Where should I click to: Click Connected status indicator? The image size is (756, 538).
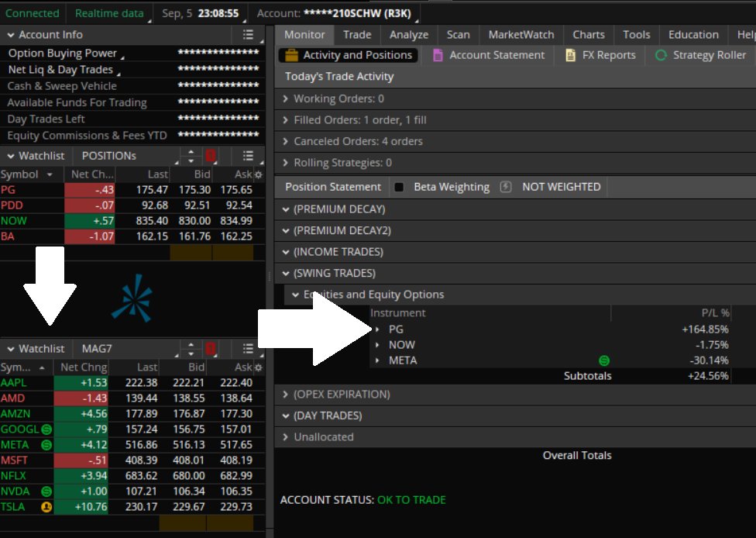[33, 13]
